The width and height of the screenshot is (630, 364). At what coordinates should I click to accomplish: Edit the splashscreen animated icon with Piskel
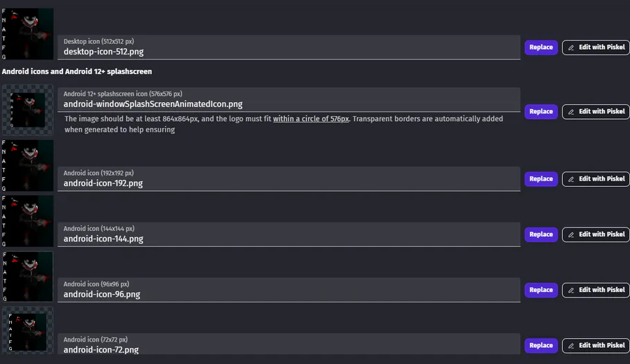(596, 111)
